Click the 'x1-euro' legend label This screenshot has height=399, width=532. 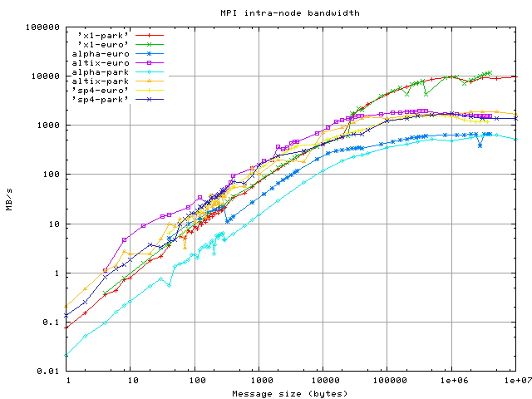click(103, 44)
